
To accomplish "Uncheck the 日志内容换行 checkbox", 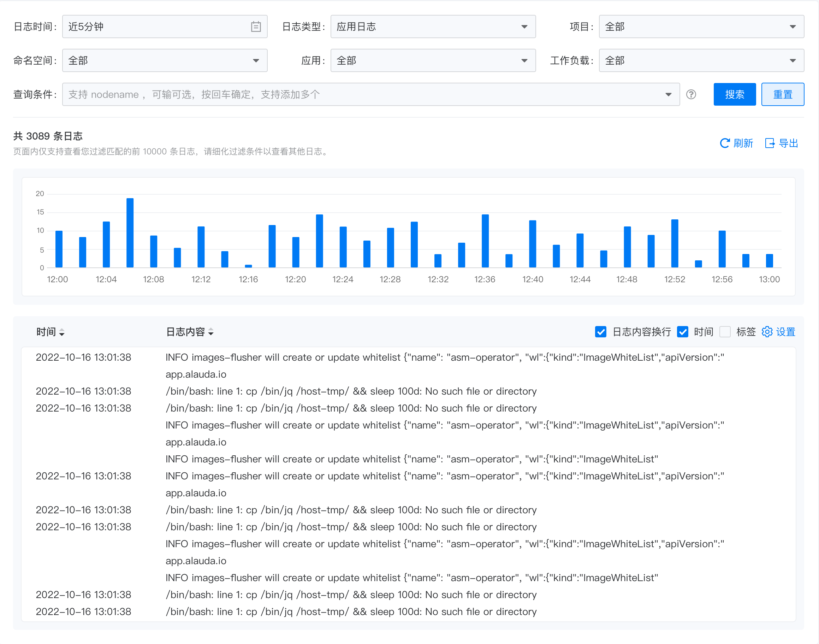I will click(601, 332).
